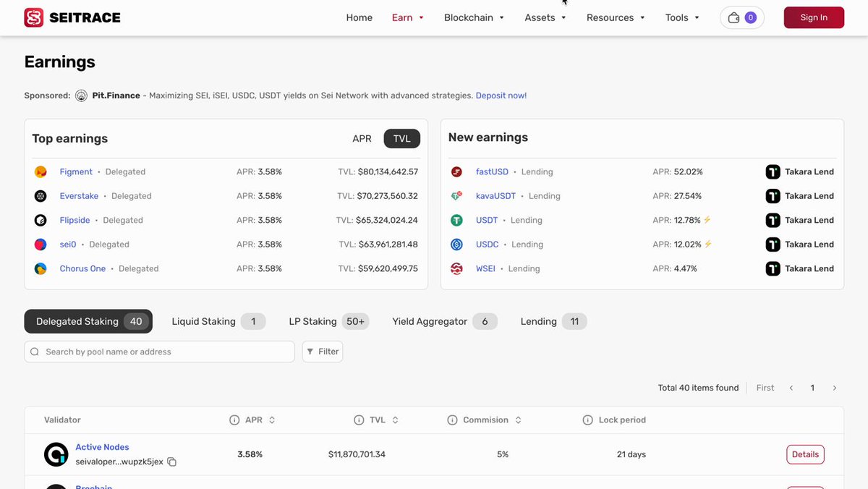
Task: Click the Chorus One validator logo
Action: [x=41, y=269]
